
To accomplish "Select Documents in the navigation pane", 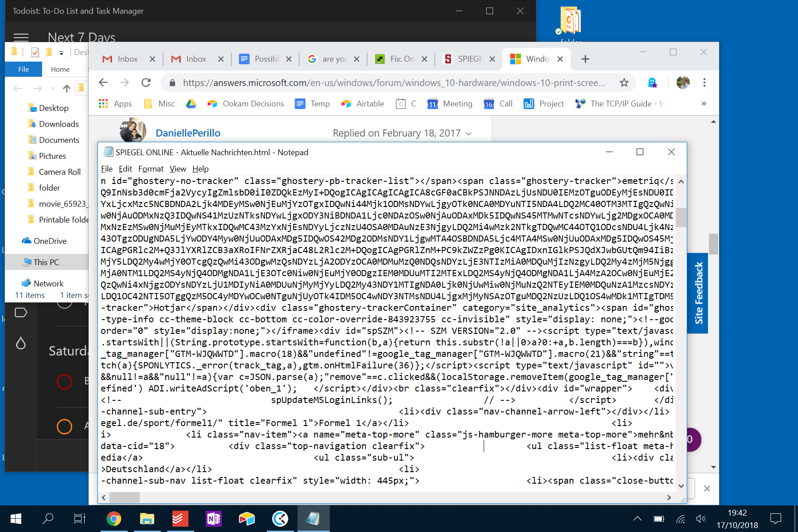I will click(53, 140).
